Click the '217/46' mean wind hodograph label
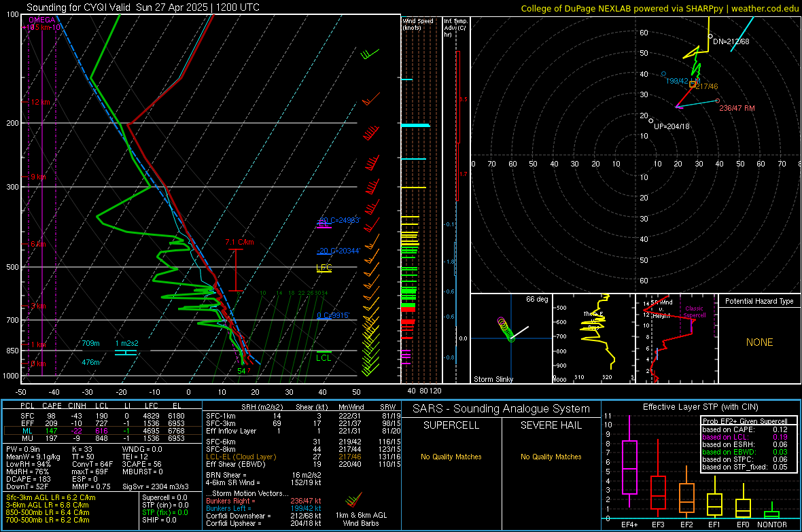This screenshot has width=802, height=532. (707, 86)
